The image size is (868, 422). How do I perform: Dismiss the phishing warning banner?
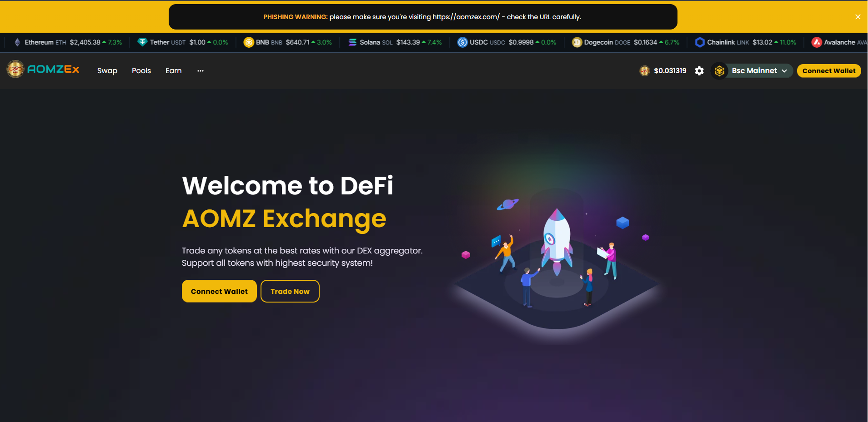(858, 17)
